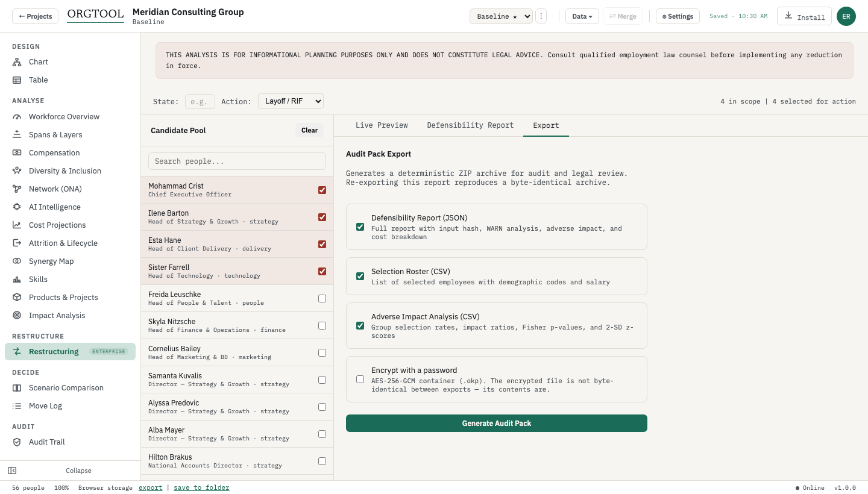Switch to Defensibility Report tab
Viewport: 868px width, 494px height.
[470, 125]
